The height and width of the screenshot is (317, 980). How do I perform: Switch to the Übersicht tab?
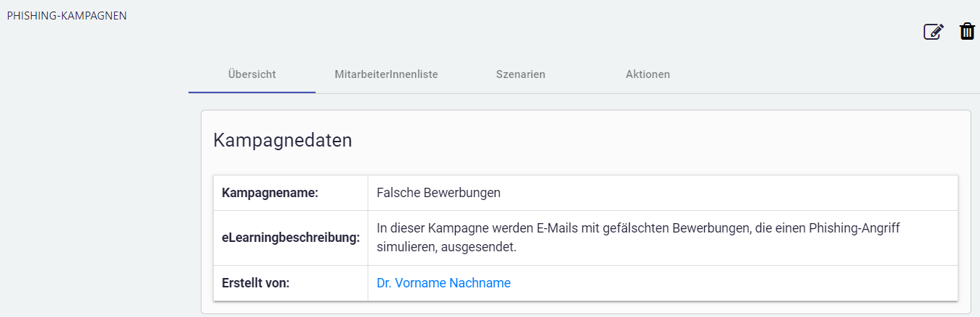[x=251, y=74]
